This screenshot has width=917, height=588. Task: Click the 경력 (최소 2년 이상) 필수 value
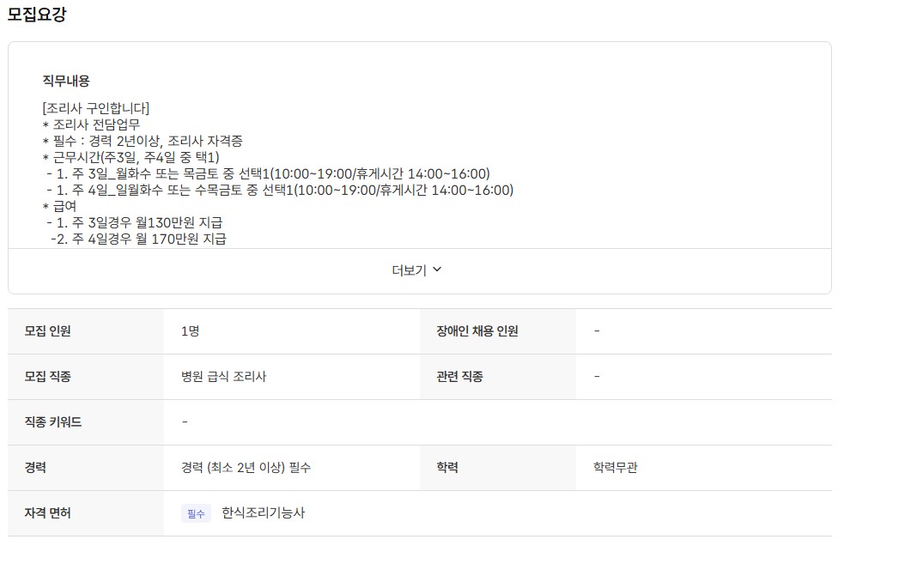point(246,468)
